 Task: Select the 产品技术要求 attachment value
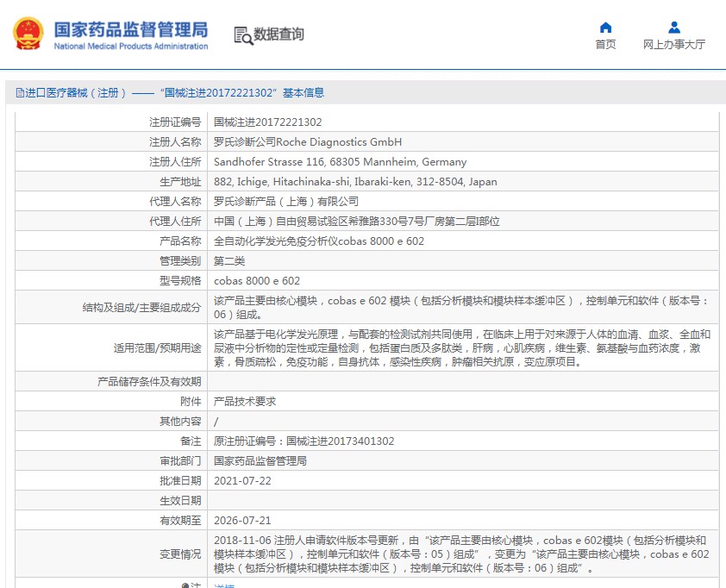pyautogui.click(x=245, y=402)
